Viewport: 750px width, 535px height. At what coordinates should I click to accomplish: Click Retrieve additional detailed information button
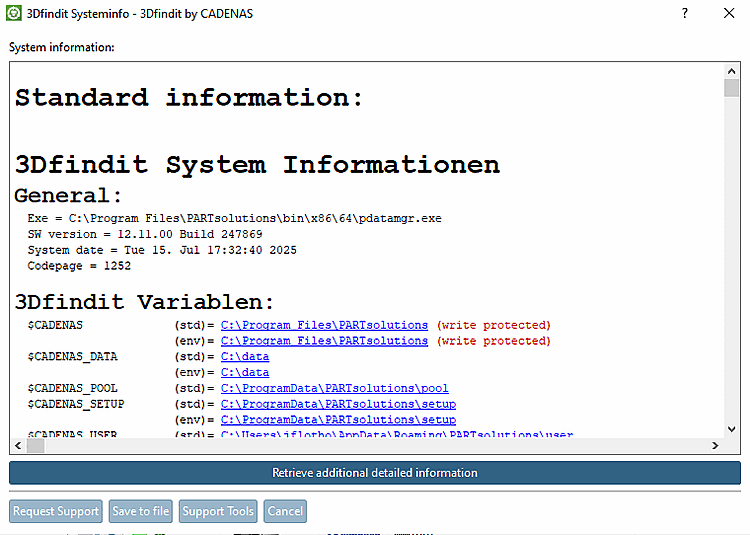[375, 473]
